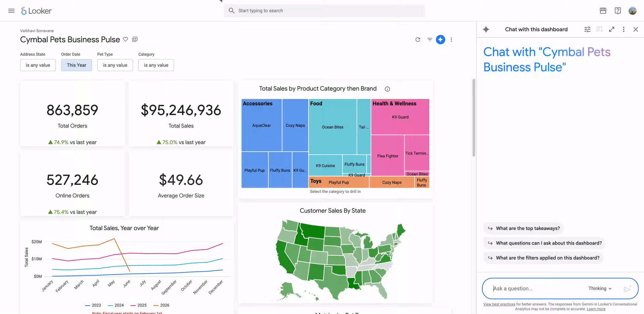Drill into Toys category header
Screen dimensions: 644x314
[316, 181]
